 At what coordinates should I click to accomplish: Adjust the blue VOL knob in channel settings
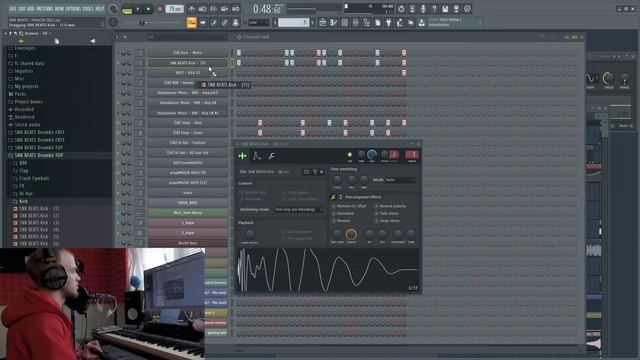click(372, 154)
